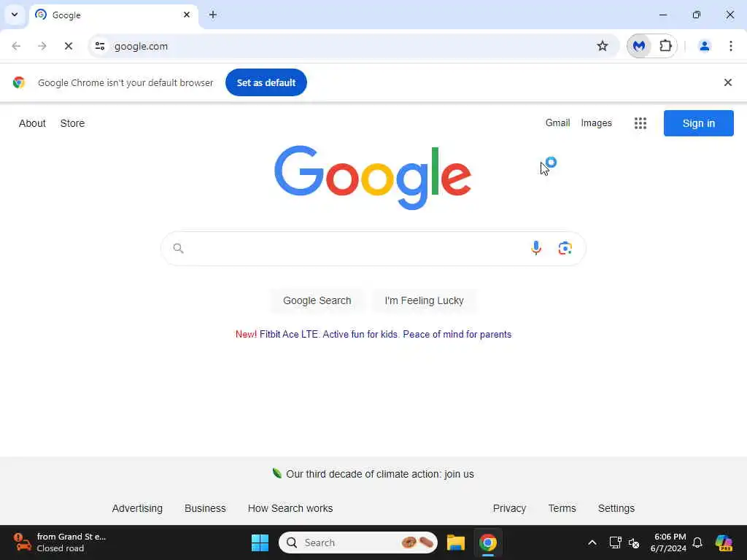Dismiss the default browser notification bar

pyautogui.click(x=727, y=82)
